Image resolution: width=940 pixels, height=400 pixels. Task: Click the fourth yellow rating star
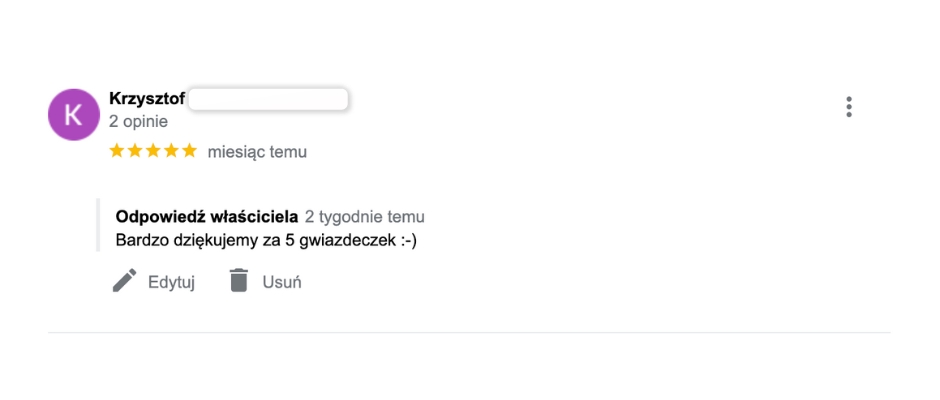click(171, 151)
